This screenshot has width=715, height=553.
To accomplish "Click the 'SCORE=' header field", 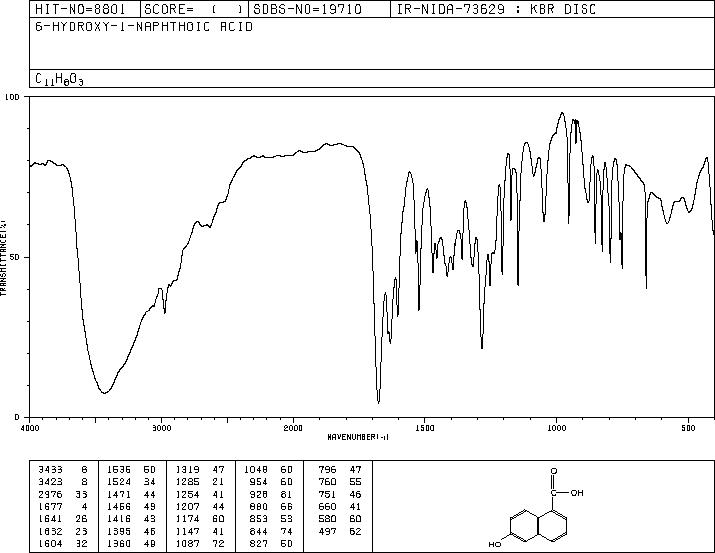I will tap(194, 9).
